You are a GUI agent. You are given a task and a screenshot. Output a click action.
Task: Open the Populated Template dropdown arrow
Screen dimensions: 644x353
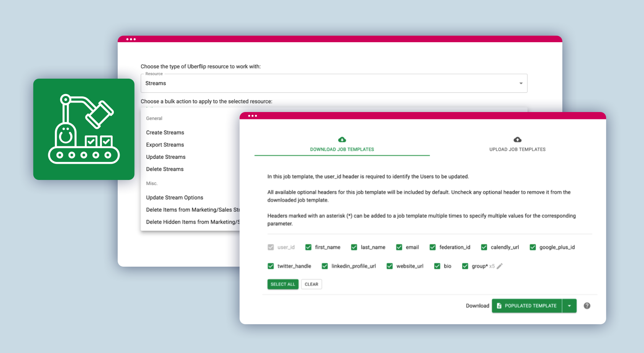click(x=569, y=306)
